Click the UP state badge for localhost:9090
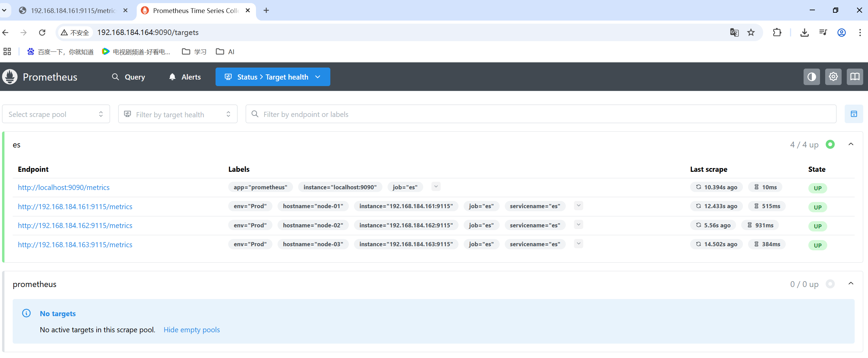Image resolution: width=868 pixels, height=358 pixels. 817,188
